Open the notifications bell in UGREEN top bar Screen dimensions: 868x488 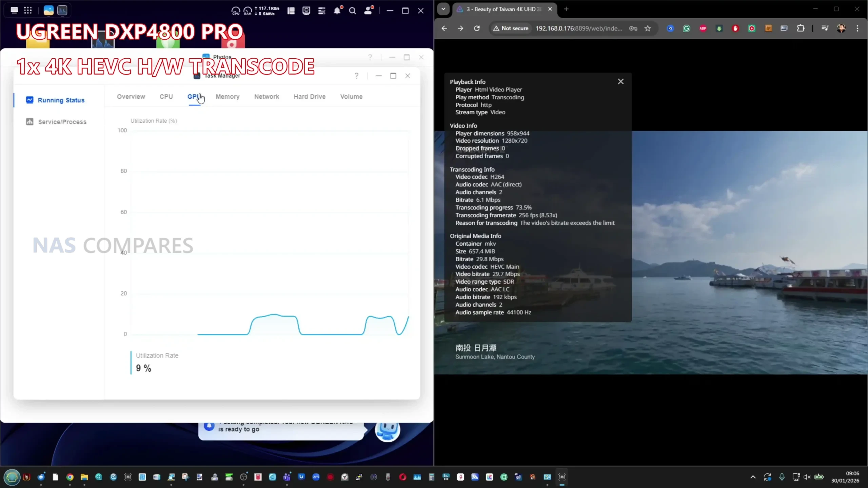tap(337, 11)
